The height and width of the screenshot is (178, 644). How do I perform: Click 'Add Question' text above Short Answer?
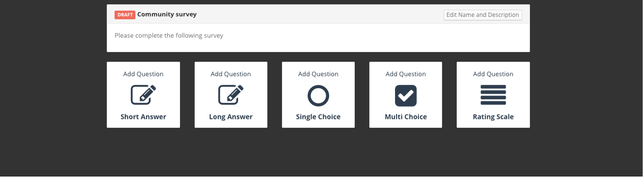(144, 74)
